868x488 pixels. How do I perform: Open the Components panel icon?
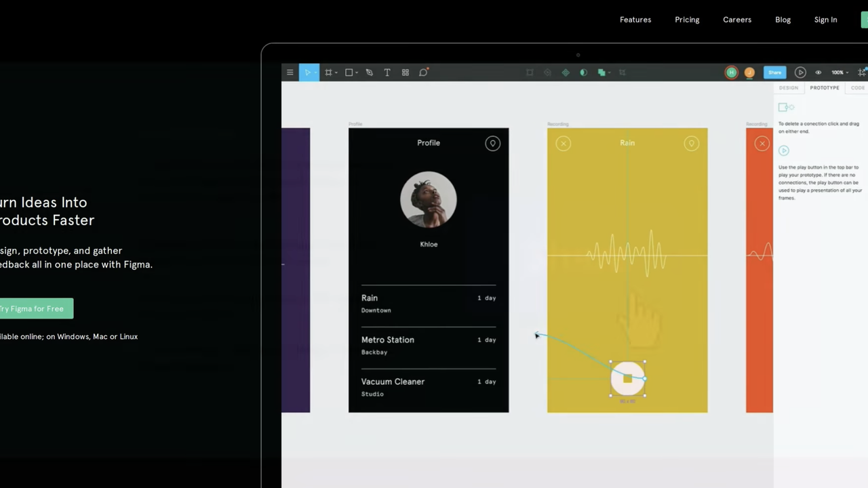tap(405, 72)
